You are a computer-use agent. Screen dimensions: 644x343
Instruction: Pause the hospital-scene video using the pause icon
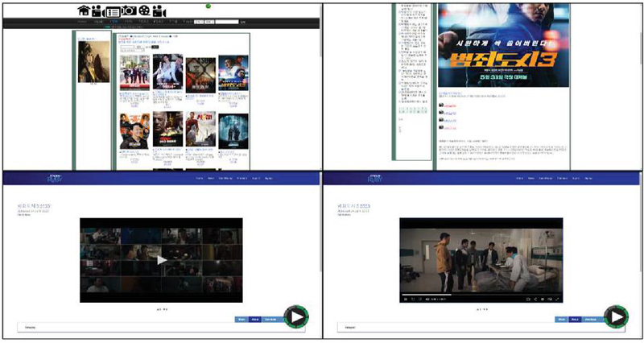pos(406,299)
